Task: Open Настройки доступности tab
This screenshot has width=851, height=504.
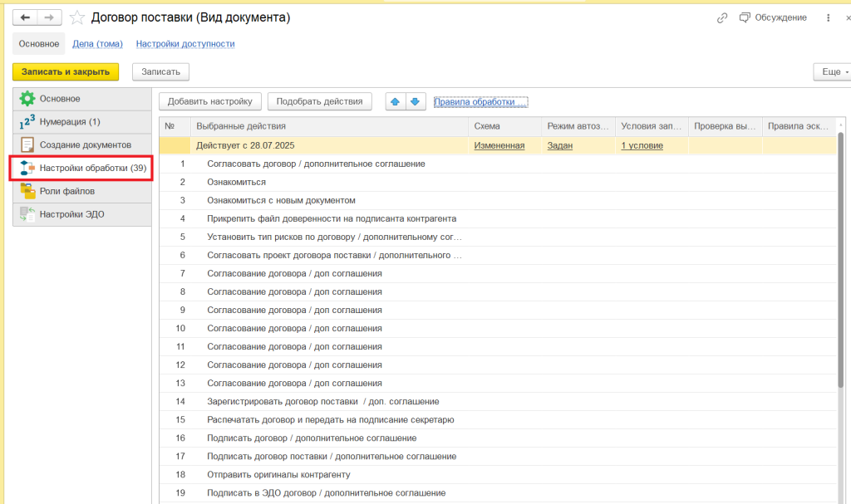Action: [x=185, y=44]
